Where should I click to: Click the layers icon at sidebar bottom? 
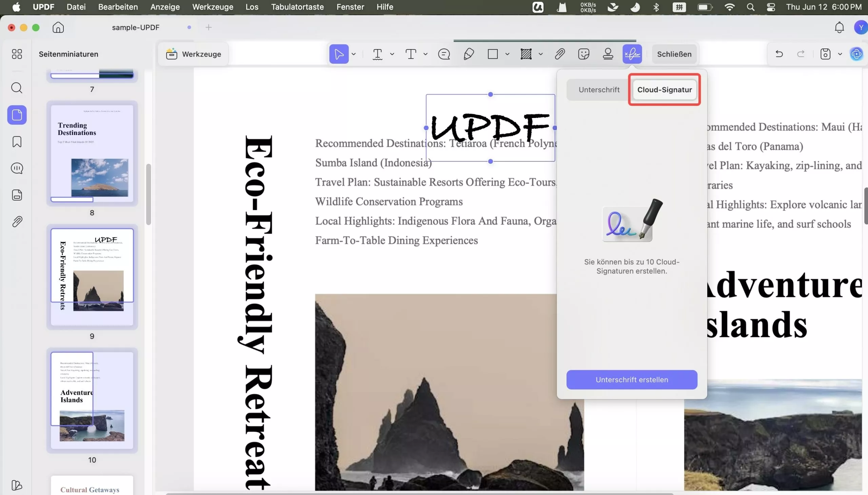click(17, 485)
